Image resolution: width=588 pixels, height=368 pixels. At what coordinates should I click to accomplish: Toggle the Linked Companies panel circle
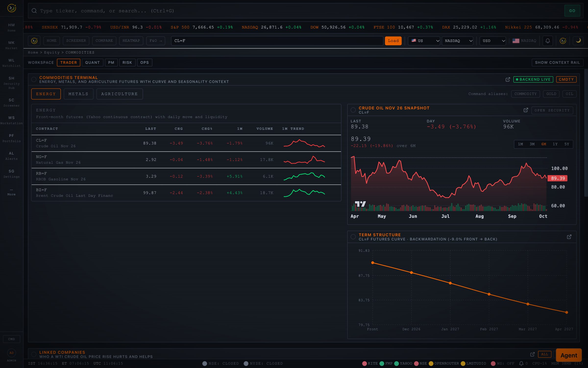[x=34, y=354]
